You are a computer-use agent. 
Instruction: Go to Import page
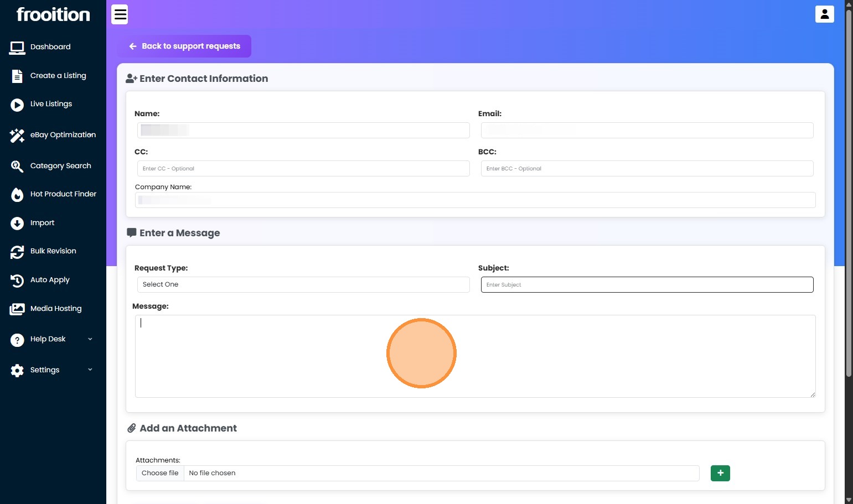[x=42, y=223]
